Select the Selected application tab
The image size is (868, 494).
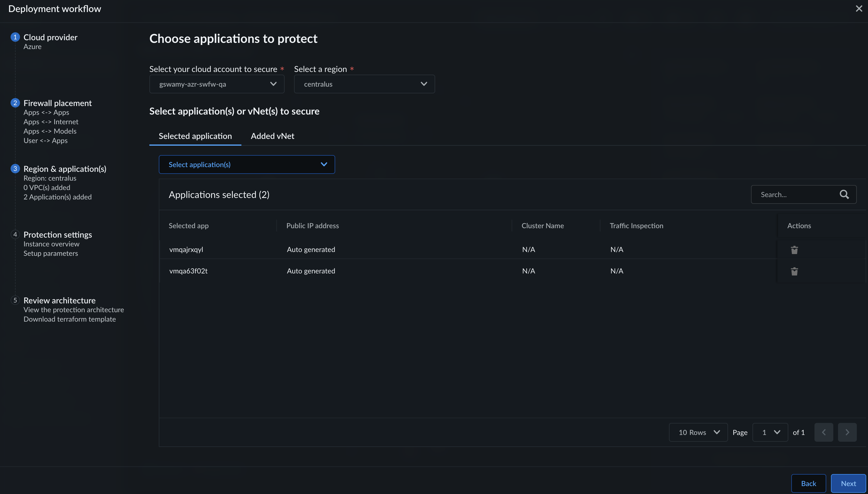[x=195, y=136]
